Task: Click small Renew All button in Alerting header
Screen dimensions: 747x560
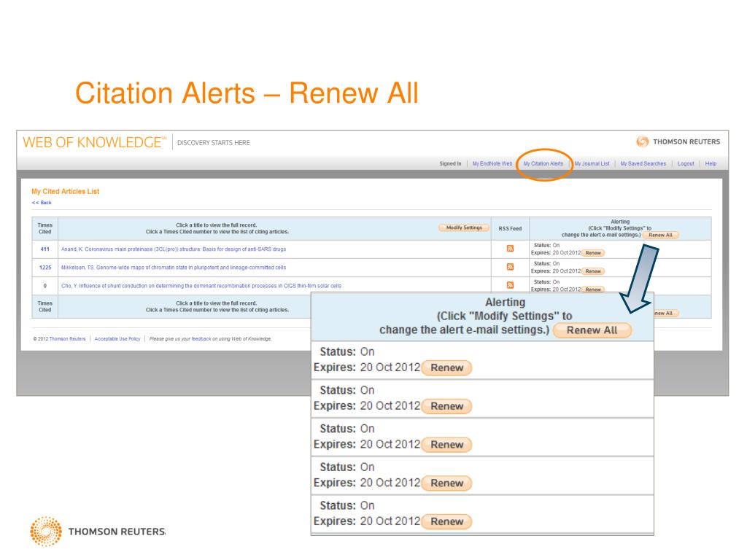Action: (660, 236)
